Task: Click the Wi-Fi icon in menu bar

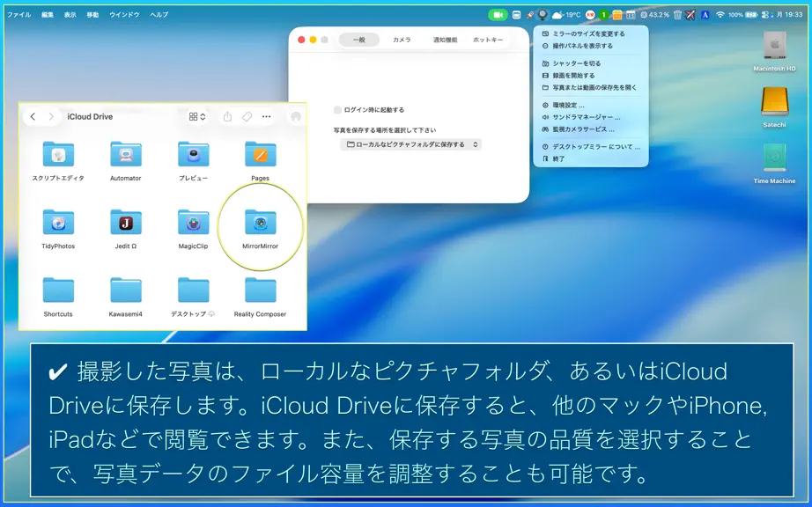Action: (720, 15)
